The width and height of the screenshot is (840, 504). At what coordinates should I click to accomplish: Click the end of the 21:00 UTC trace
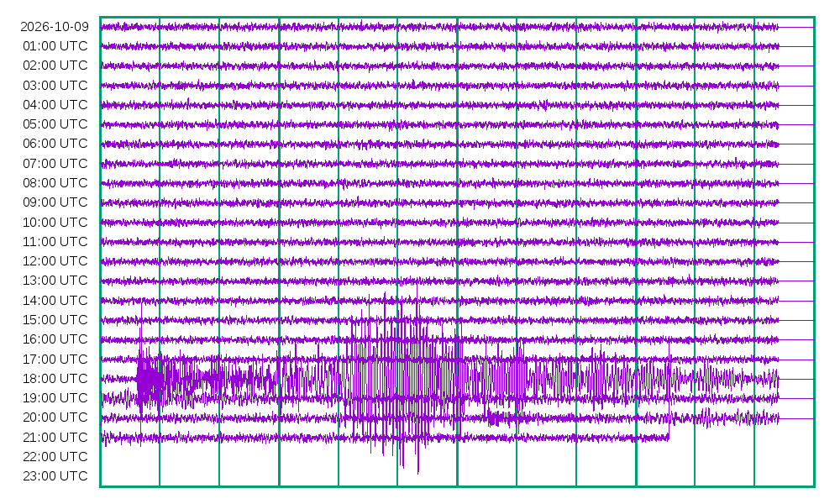coord(669,438)
